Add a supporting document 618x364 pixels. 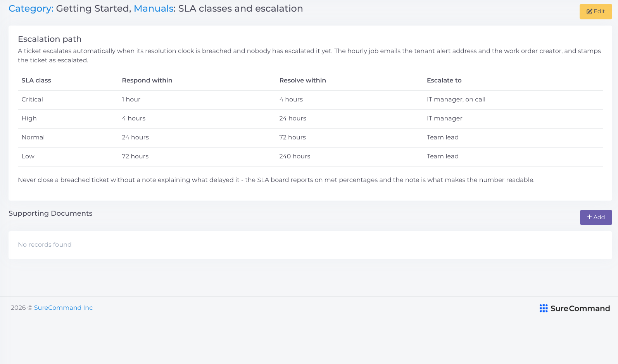(x=596, y=217)
